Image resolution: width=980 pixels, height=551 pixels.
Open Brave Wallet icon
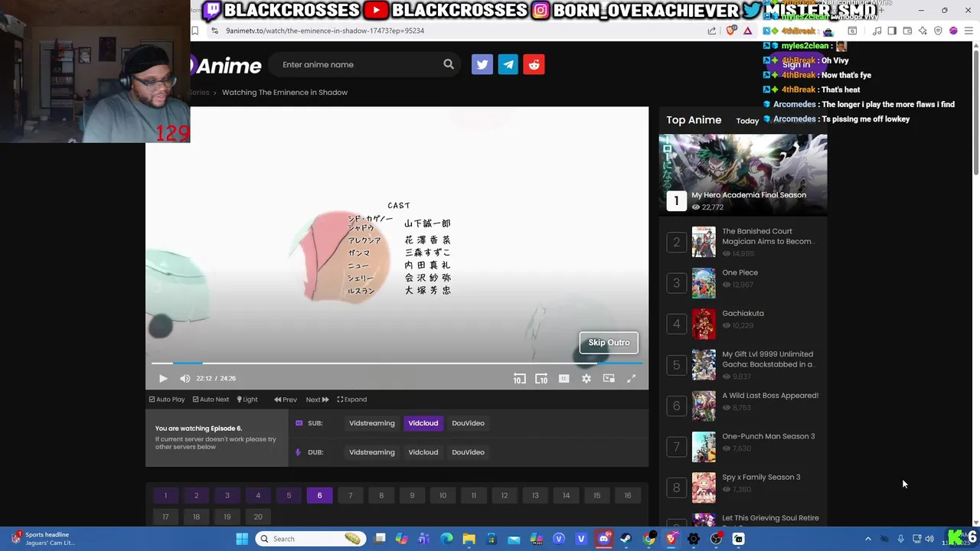[x=907, y=31]
